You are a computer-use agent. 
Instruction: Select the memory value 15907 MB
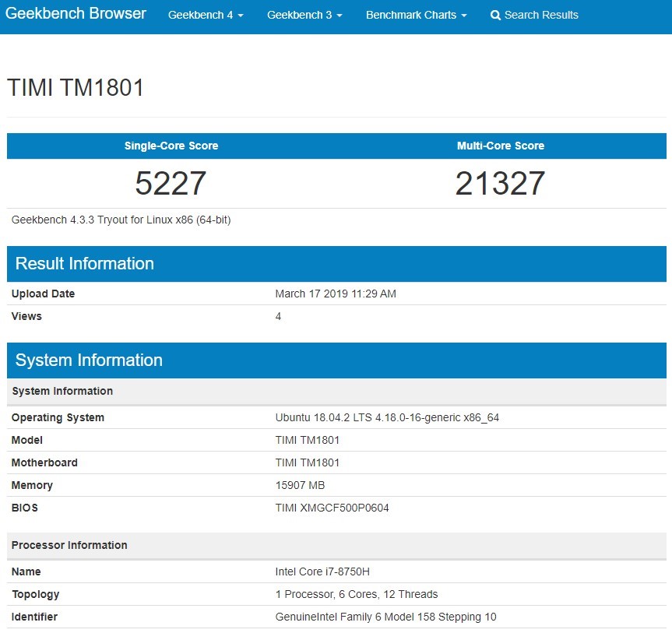[x=300, y=485]
